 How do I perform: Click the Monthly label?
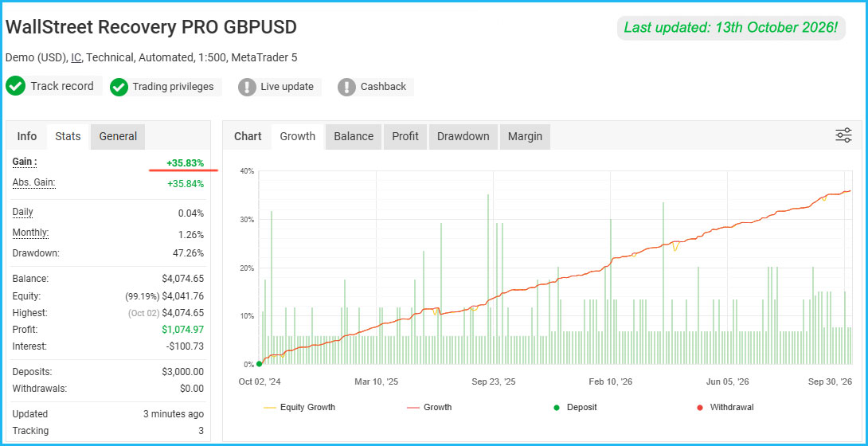30,233
